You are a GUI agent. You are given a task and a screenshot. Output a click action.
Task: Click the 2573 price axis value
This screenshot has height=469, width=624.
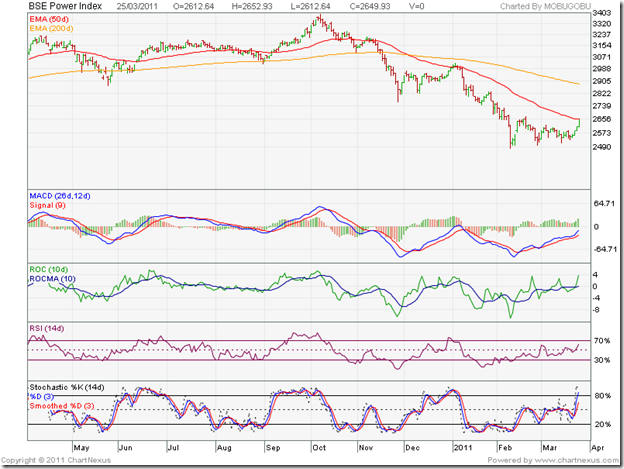click(602, 133)
